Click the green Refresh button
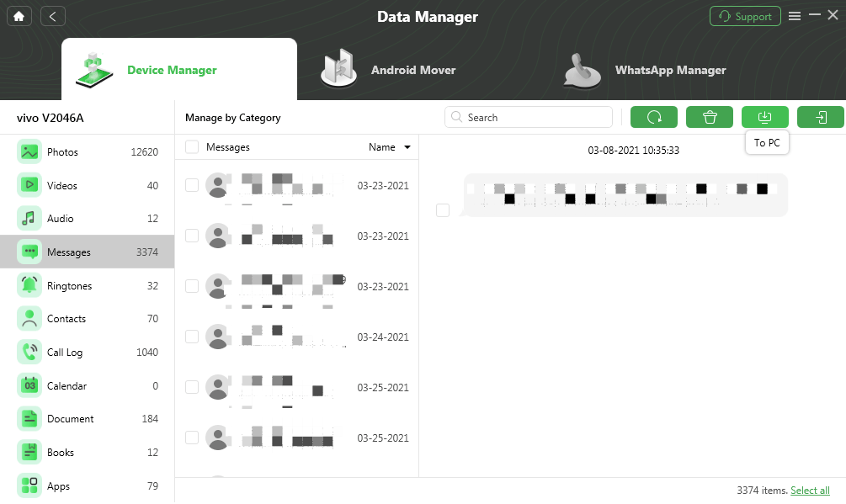This screenshot has height=504, width=846. (653, 118)
